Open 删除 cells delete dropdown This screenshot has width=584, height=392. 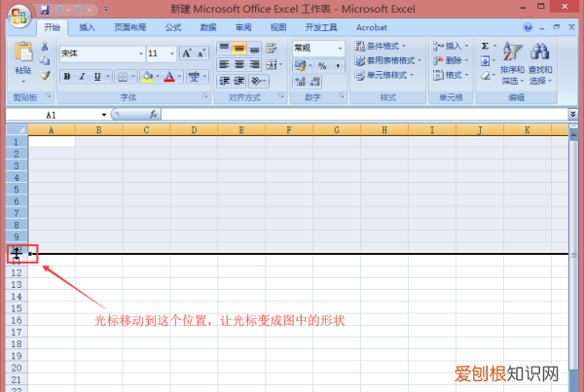click(451, 60)
